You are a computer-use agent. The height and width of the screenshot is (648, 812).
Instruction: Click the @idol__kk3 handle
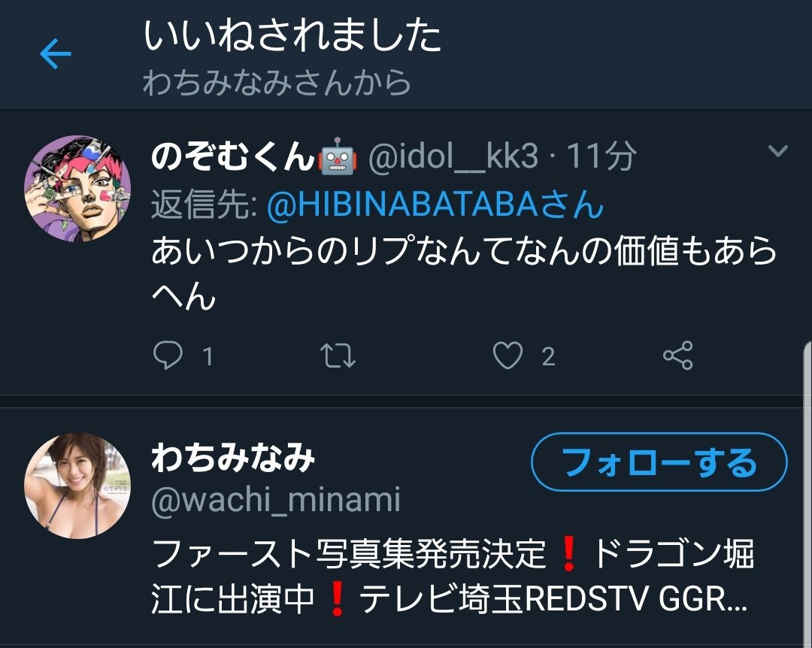coord(453,156)
